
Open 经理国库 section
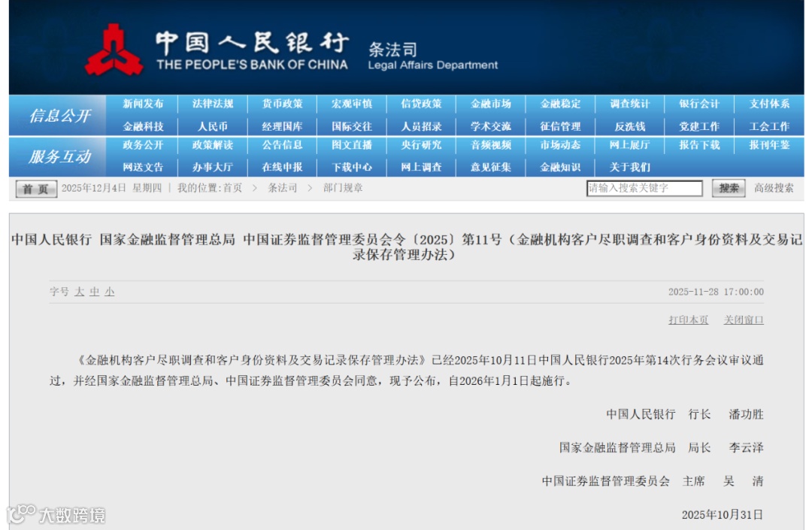click(282, 126)
